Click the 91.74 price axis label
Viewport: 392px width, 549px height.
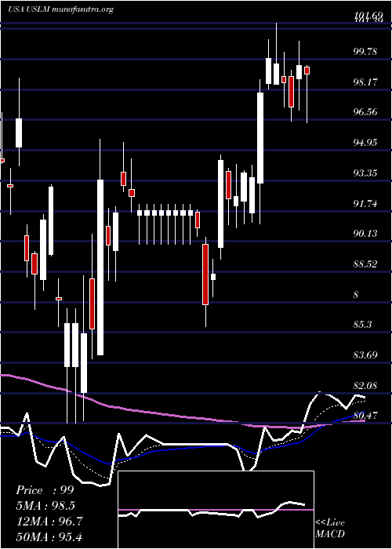pyautogui.click(x=365, y=204)
